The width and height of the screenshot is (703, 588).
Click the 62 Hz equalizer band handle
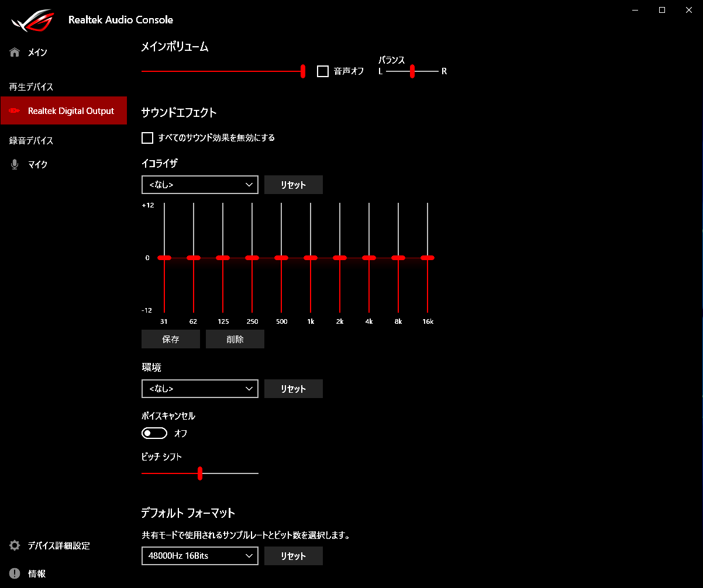pos(194,258)
